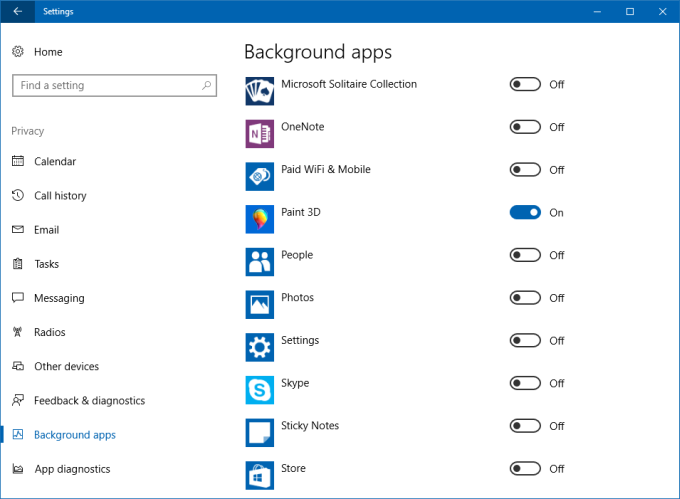Select Background apps sidebar entry
This screenshot has width=680, height=499.
click(x=75, y=435)
